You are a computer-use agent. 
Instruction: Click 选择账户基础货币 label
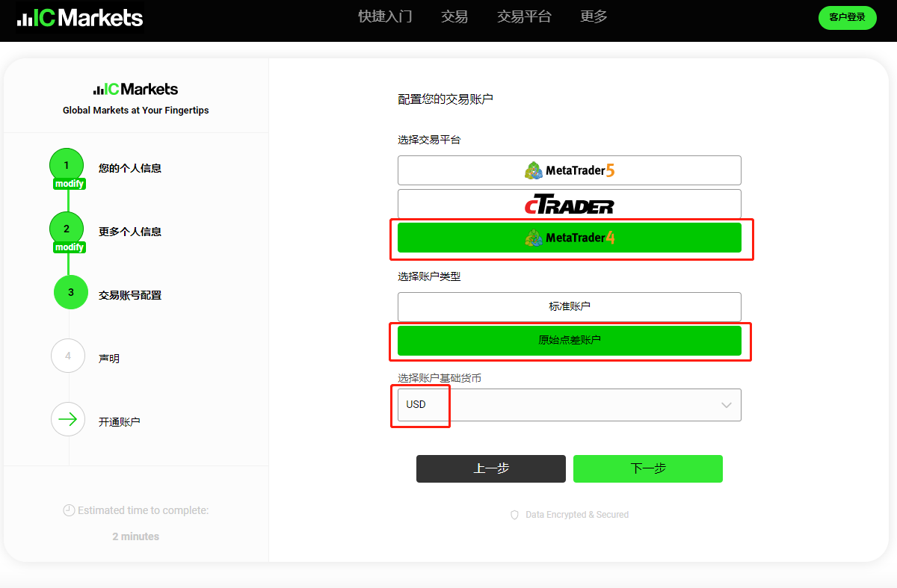click(440, 378)
